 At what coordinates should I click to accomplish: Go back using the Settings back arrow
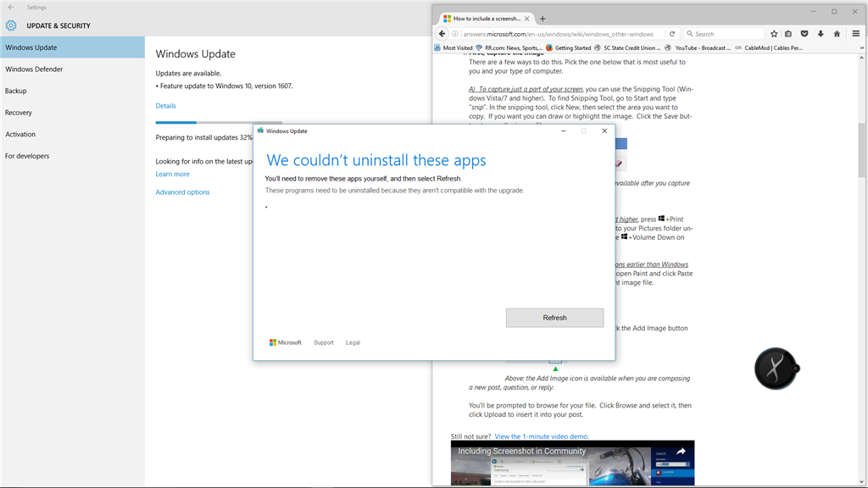tap(10, 7)
